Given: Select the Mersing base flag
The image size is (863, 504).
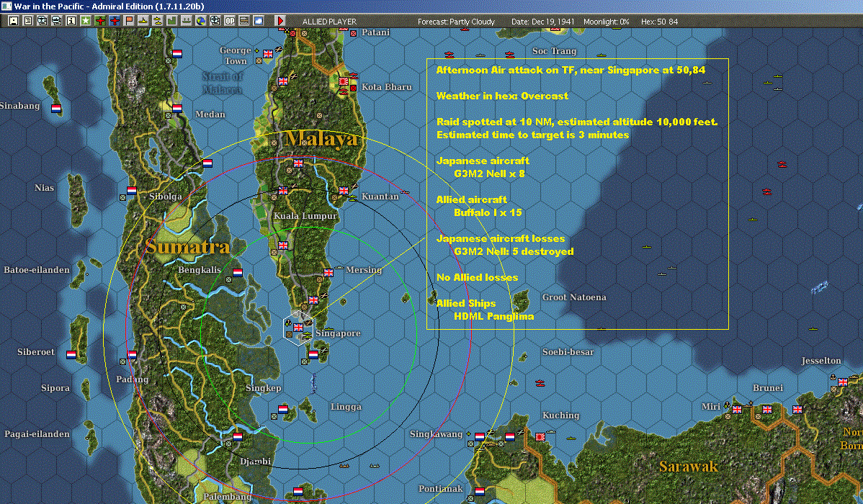Looking at the screenshot, I should (x=328, y=272).
